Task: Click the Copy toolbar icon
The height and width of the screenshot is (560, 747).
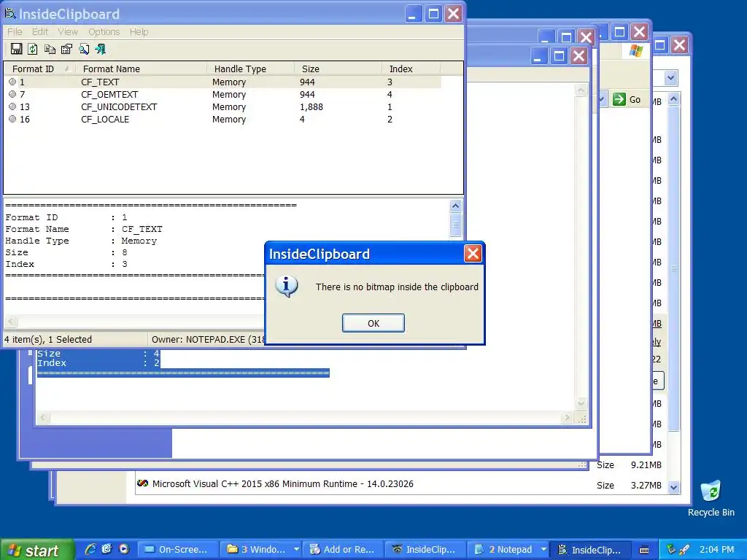Action: pos(50,49)
